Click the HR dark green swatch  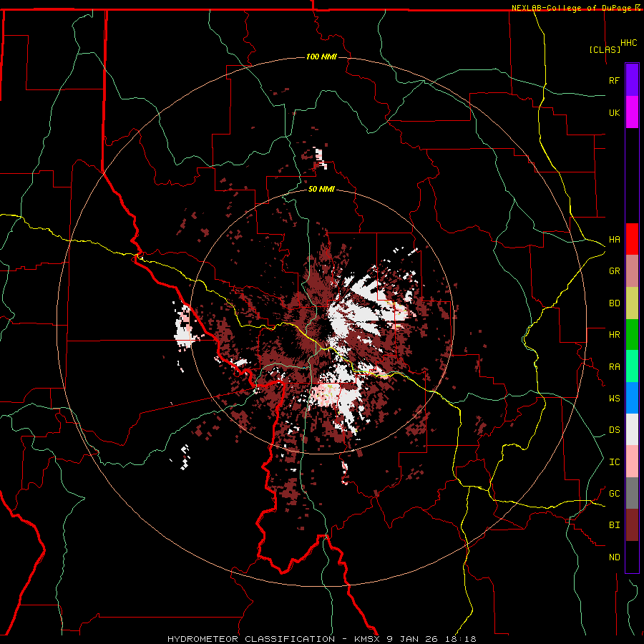(x=632, y=335)
